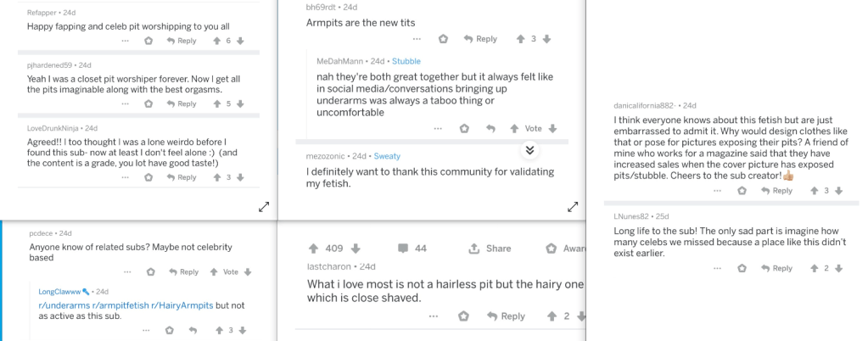This screenshot has width=868, height=341.
Task: Open LongClawww's user profile
Action: tap(59, 292)
